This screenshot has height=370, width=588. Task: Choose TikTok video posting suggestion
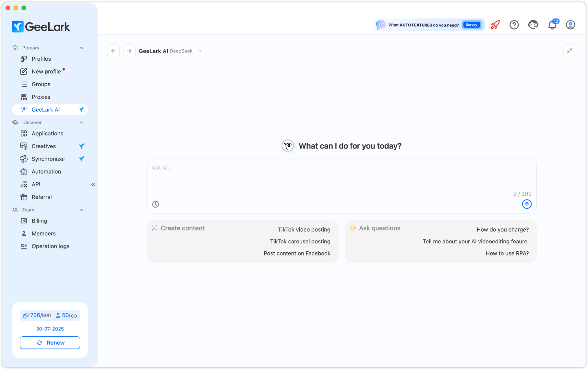(x=304, y=230)
